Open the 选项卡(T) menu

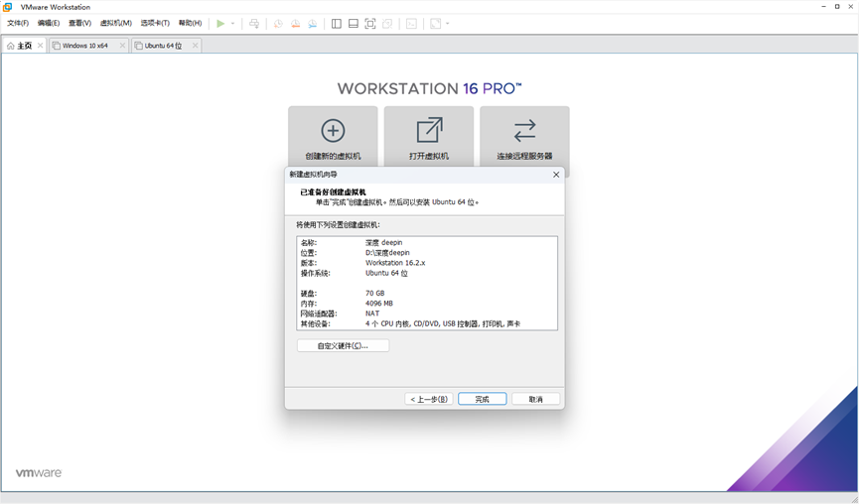point(155,23)
